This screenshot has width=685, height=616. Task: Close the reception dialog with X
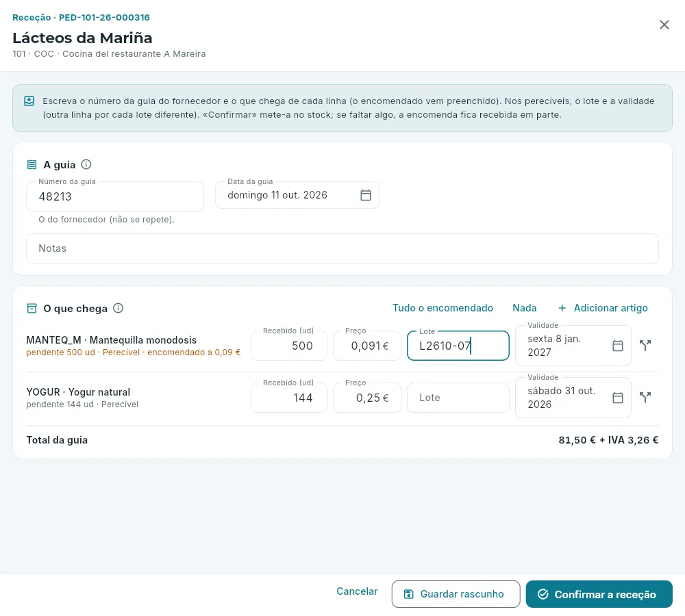[664, 25]
